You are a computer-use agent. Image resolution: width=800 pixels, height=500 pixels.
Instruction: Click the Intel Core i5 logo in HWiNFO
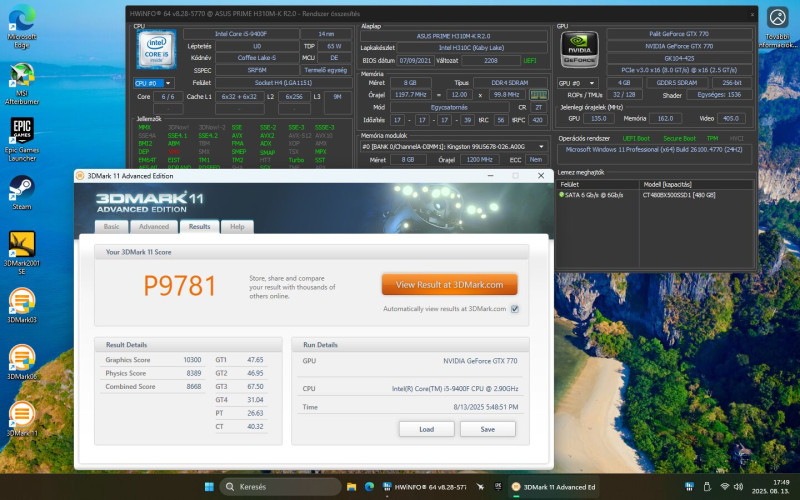click(x=156, y=49)
